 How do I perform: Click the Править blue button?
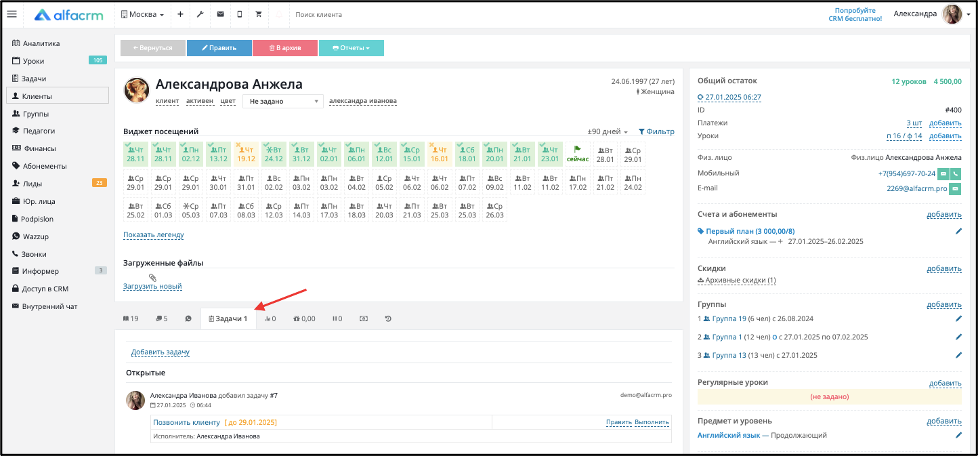[219, 48]
